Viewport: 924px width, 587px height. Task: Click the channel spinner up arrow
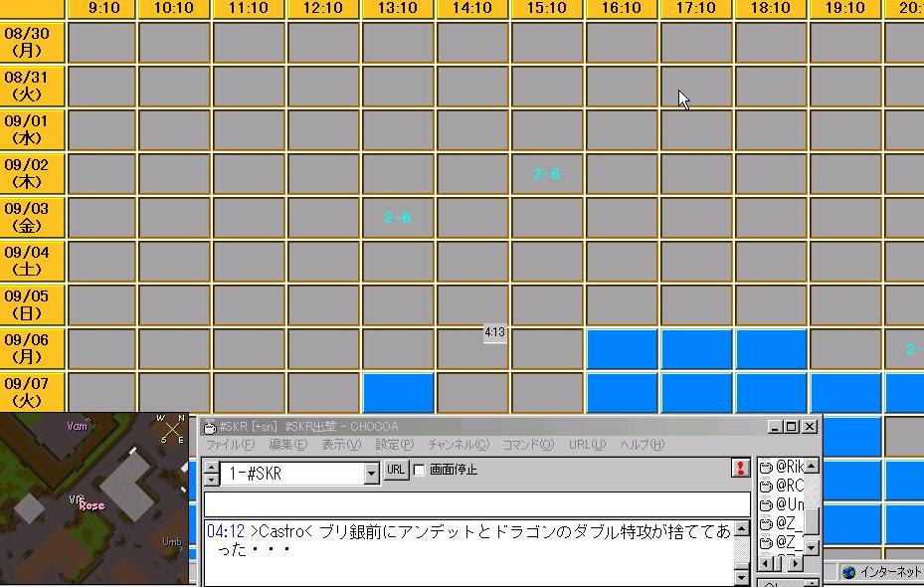212,467
